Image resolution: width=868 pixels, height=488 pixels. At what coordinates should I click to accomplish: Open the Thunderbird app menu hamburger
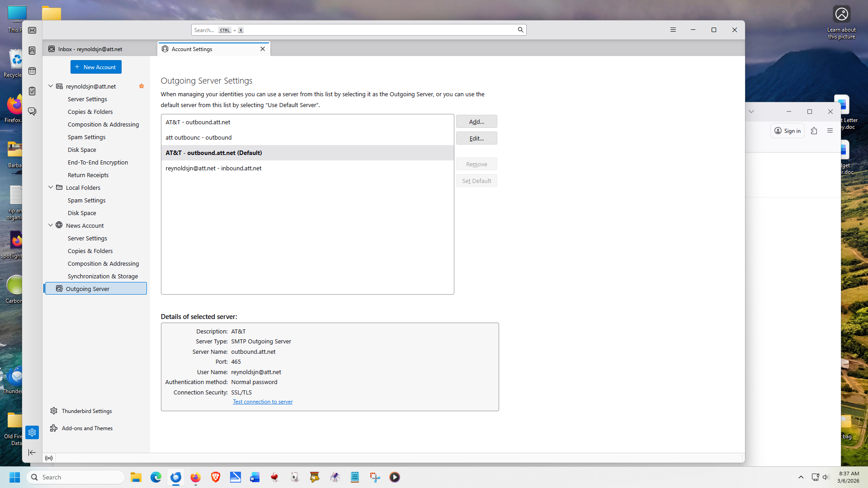click(673, 30)
